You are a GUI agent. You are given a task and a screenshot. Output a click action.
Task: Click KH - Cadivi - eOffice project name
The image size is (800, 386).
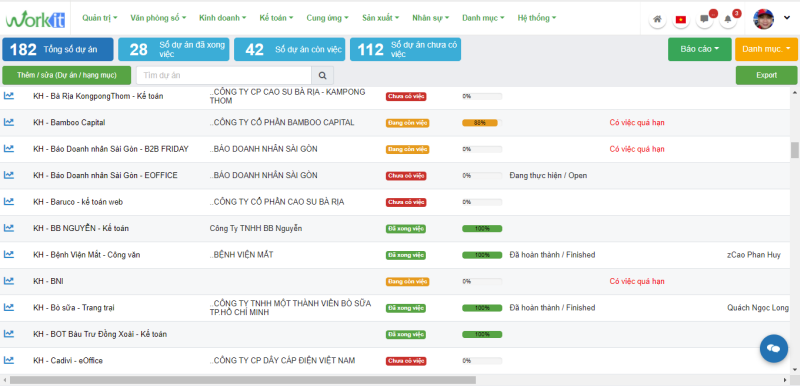pos(68,361)
